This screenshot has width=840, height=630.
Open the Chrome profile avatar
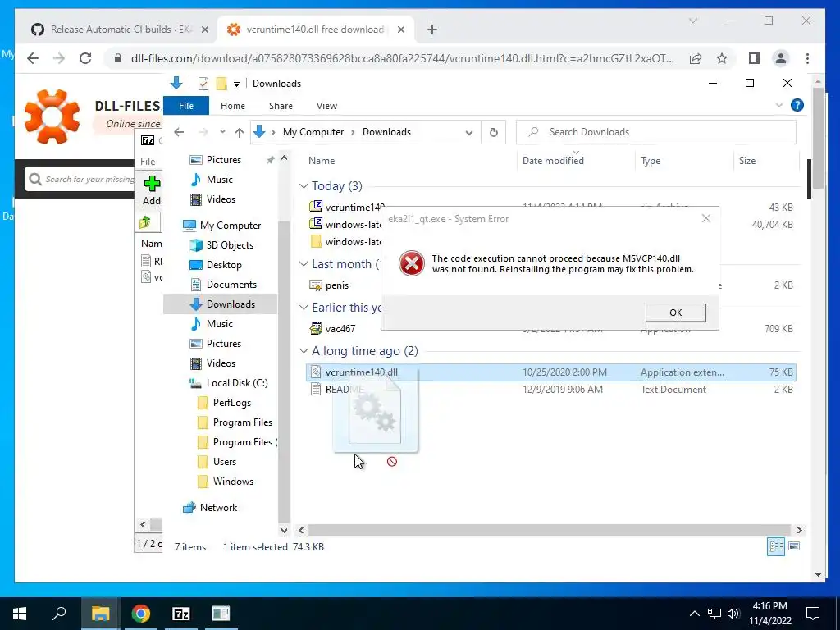point(781,58)
